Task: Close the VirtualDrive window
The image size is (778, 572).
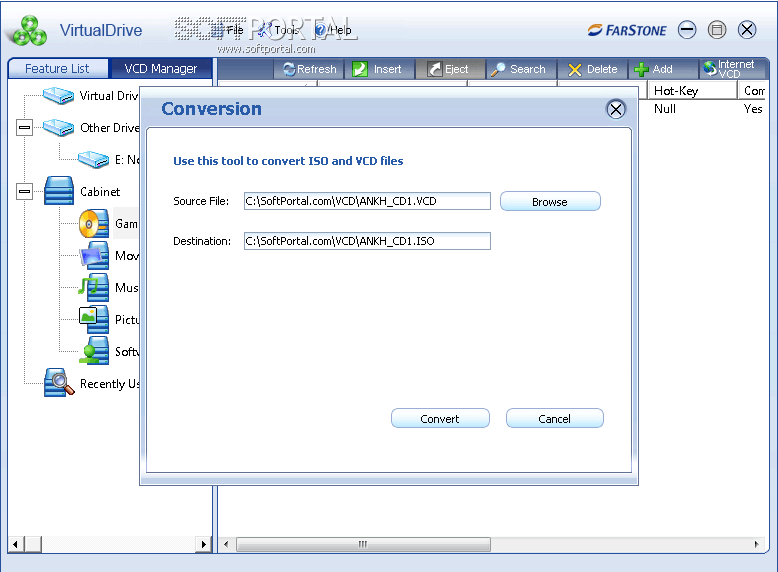Action: 747,30
